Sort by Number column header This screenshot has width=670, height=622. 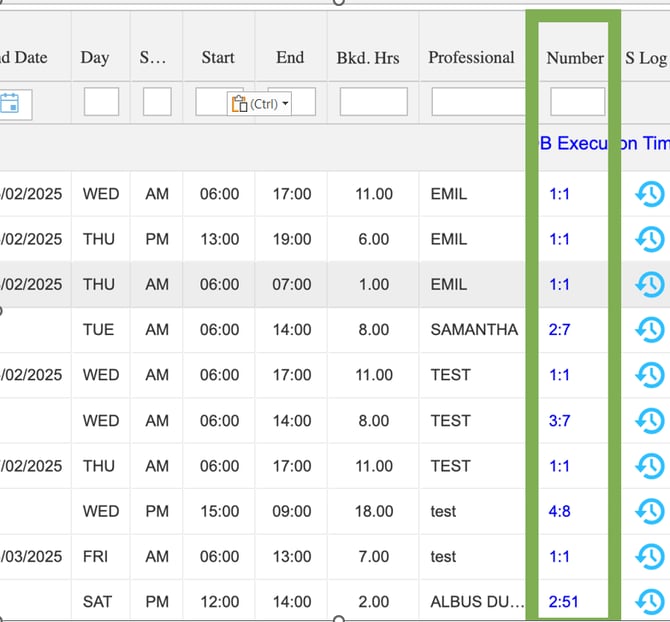click(575, 58)
